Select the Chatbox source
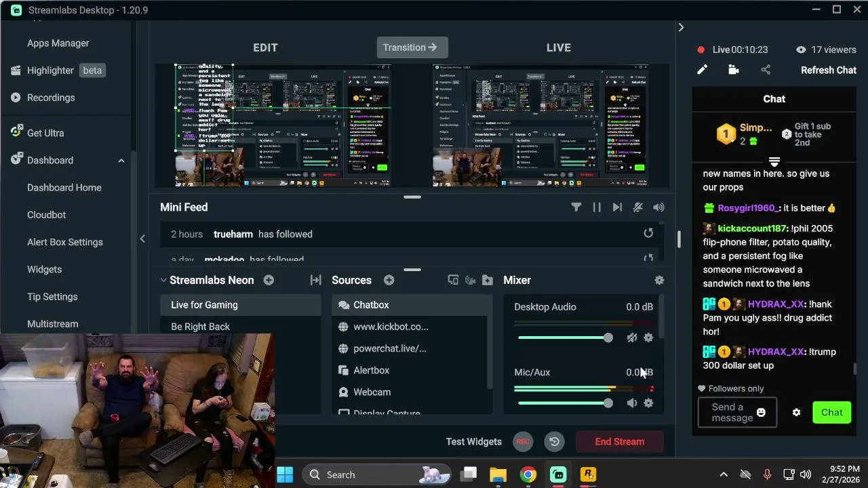Image resolution: width=868 pixels, height=488 pixels. 410,305
